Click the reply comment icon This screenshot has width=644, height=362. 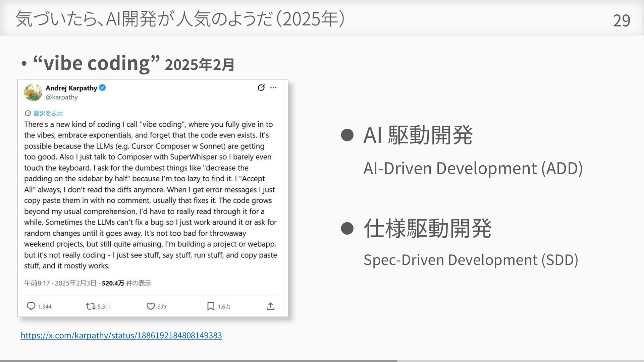click(x=31, y=306)
